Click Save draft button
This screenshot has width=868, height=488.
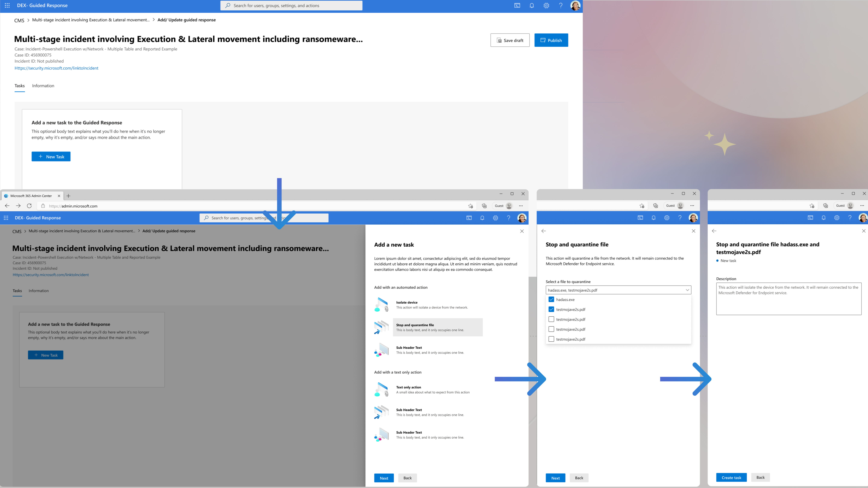[x=510, y=40]
